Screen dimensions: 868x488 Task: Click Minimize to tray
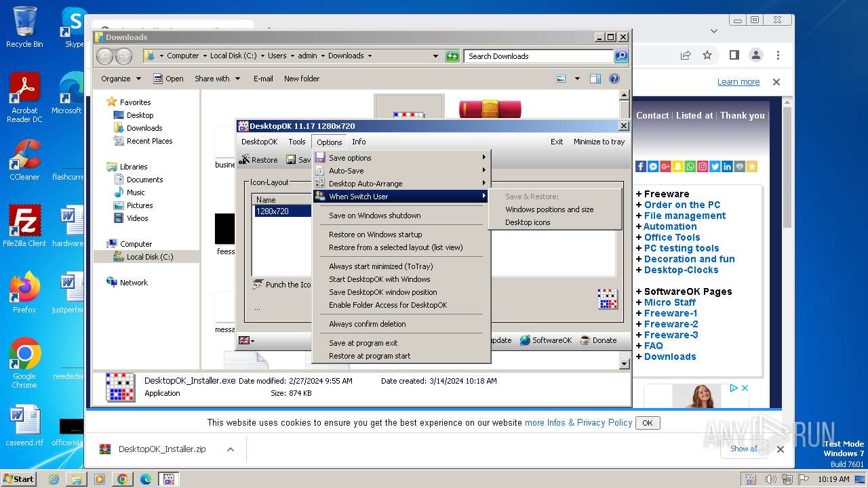pyautogui.click(x=599, y=142)
